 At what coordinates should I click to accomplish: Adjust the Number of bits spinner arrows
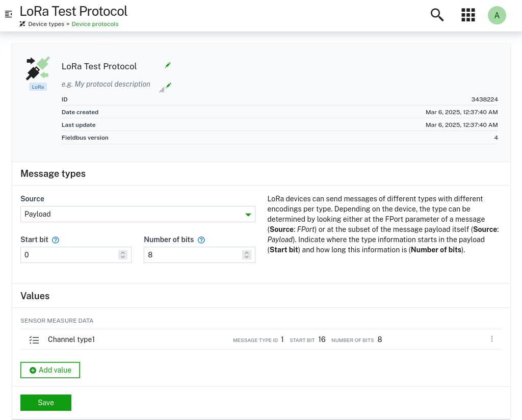pyautogui.click(x=246, y=255)
